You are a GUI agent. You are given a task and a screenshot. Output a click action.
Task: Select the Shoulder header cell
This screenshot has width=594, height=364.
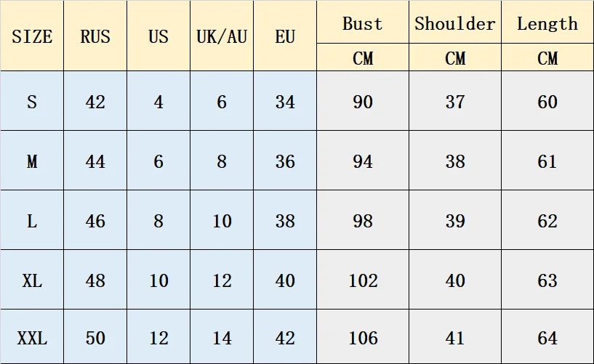tap(455, 23)
